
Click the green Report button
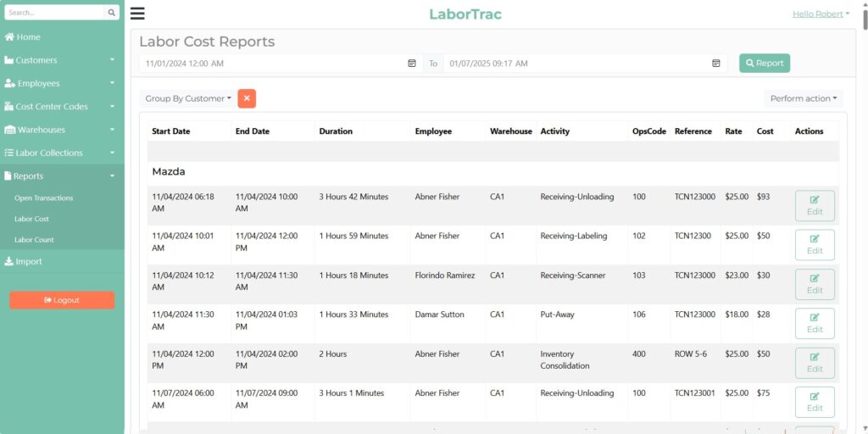point(764,64)
